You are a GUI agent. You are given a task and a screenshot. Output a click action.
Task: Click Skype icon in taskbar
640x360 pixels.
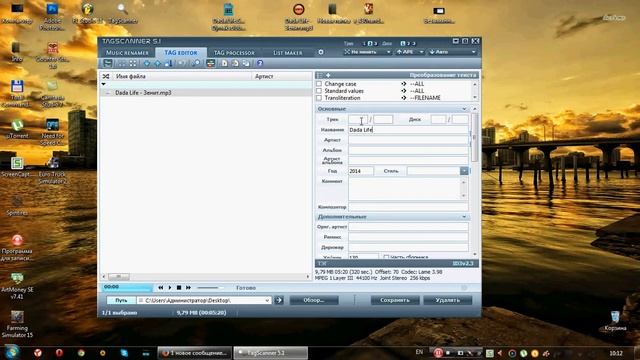point(124,353)
